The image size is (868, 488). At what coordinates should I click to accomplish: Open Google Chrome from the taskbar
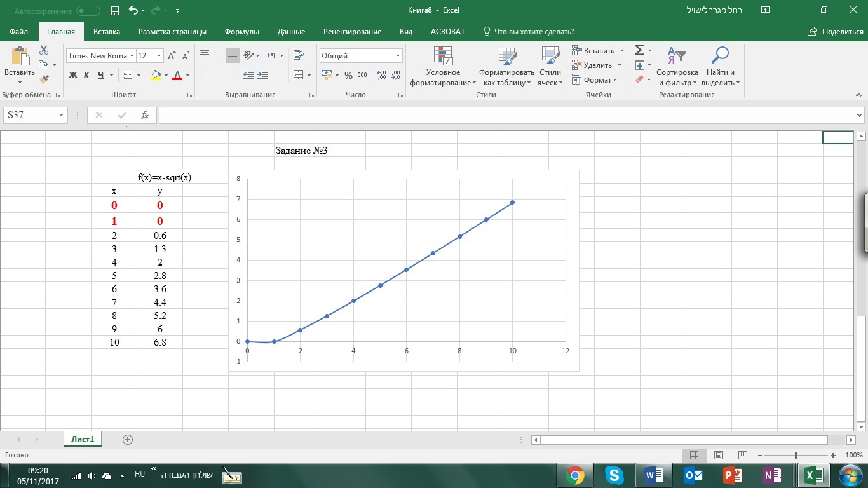pyautogui.click(x=575, y=475)
